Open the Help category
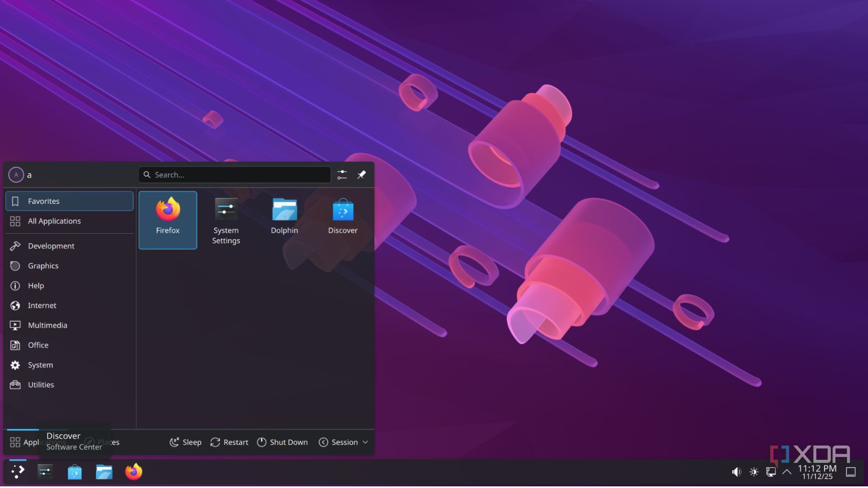 pyautogui.click(x=69, y=286)
